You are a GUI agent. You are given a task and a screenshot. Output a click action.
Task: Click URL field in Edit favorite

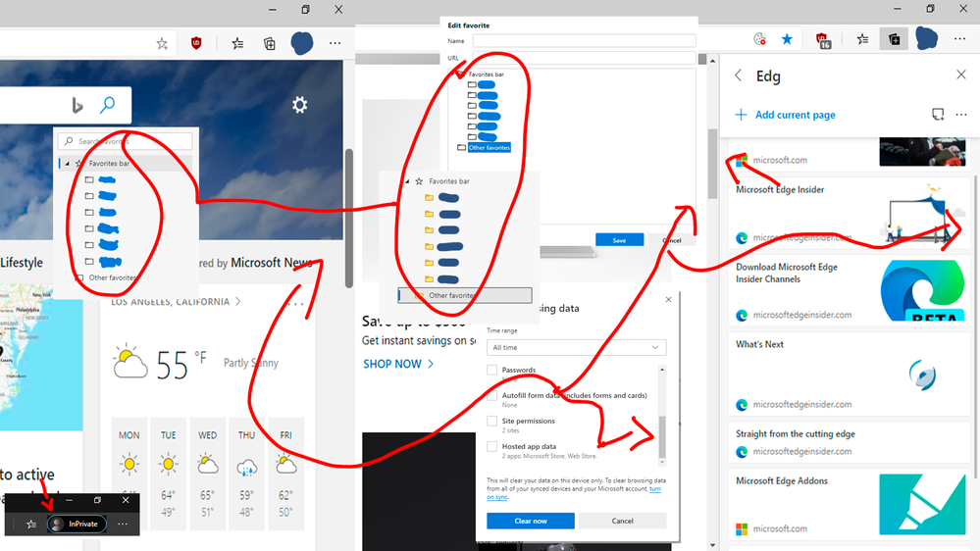pyautogui.click(x=584, y=58)
